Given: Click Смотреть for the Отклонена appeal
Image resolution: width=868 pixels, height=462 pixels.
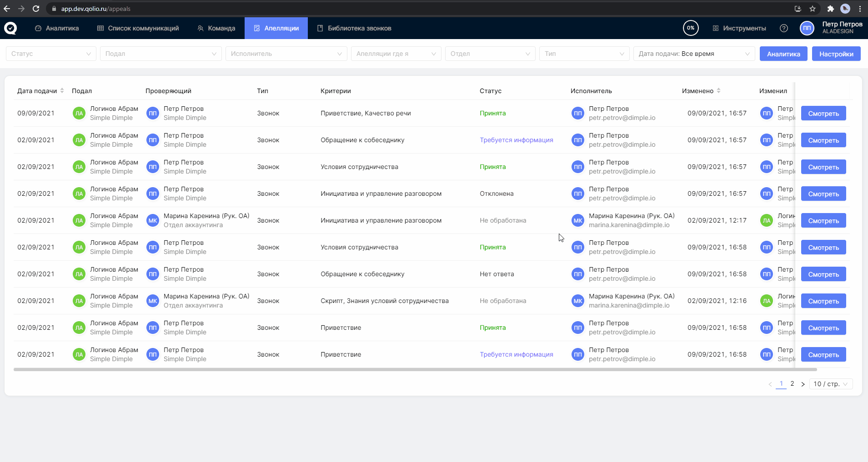Looking at the screenshot, I should point(823,194).
